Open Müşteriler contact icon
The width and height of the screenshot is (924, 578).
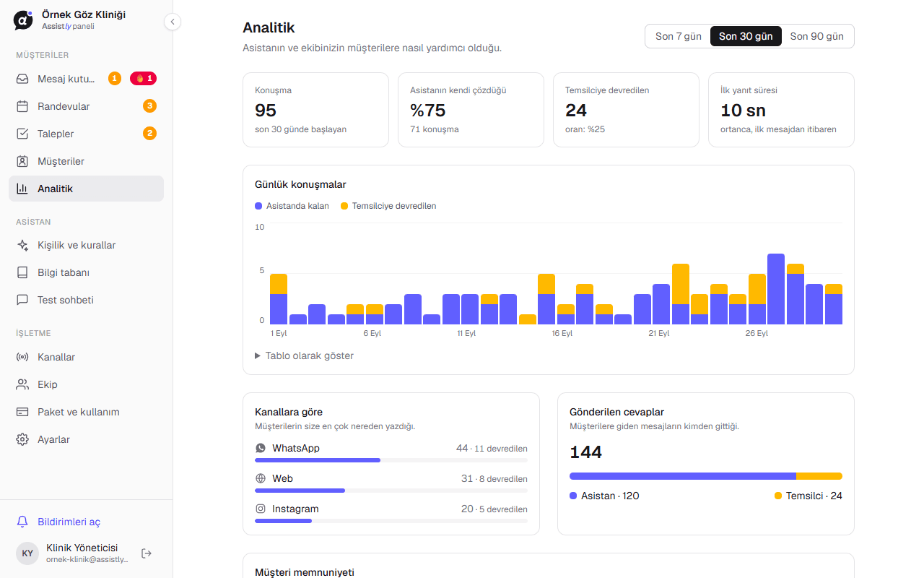click(x=23, y=161)
